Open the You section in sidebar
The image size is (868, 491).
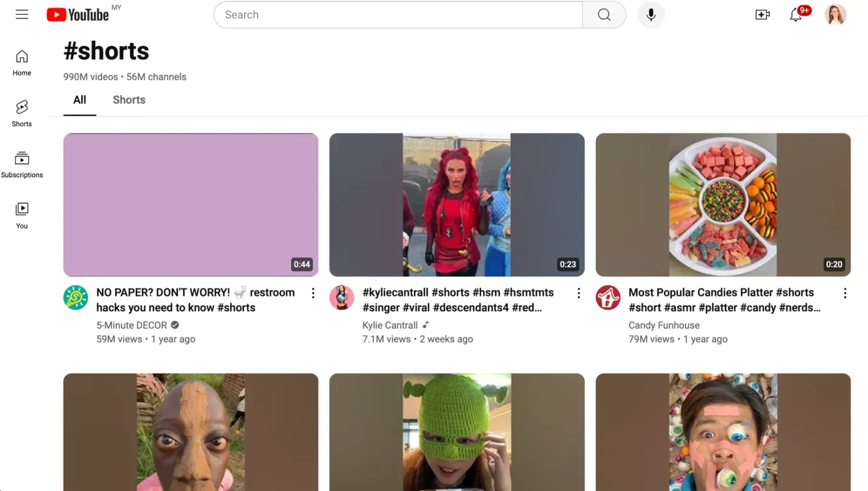[x=22, y=216]
